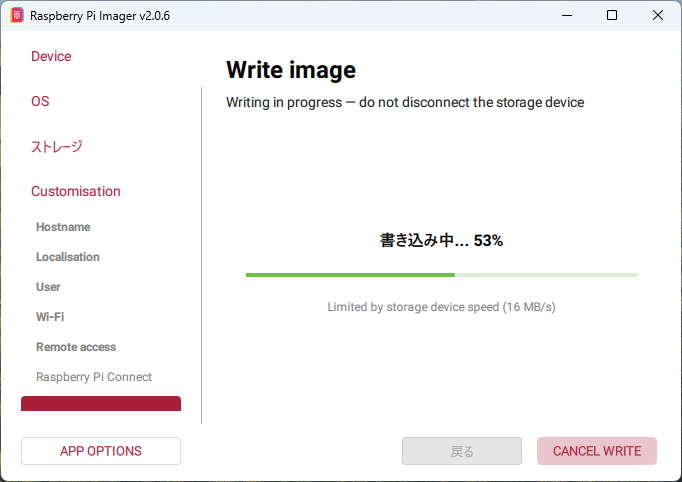Screen dimensions: 682x482
Task: Select the Device step in sidebar
Action: (x=51, y=57)
